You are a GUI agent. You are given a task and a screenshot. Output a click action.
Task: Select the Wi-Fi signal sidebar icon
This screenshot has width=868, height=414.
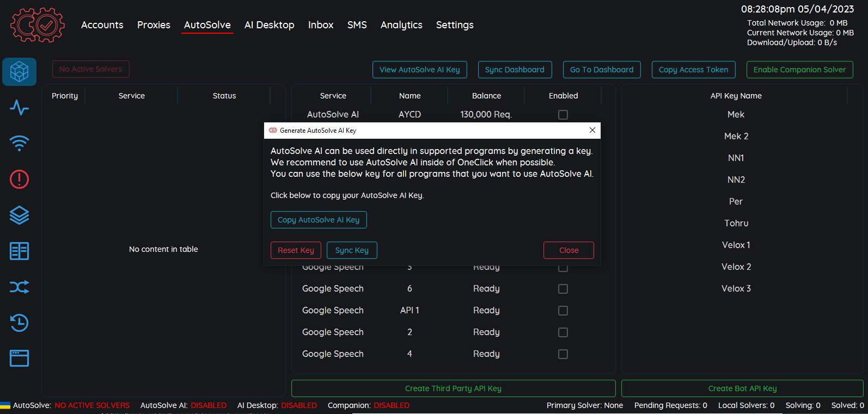coord(19,144)
